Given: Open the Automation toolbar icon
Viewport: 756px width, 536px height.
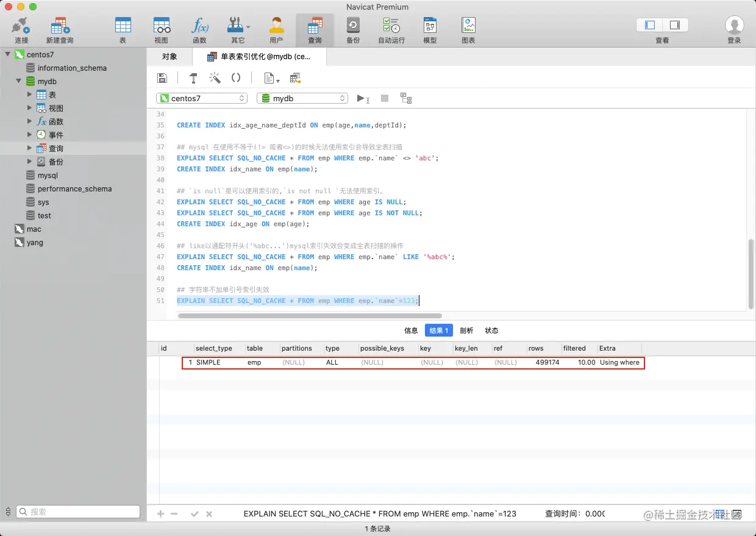Looking at the screenshot, I should click(391, 30).
